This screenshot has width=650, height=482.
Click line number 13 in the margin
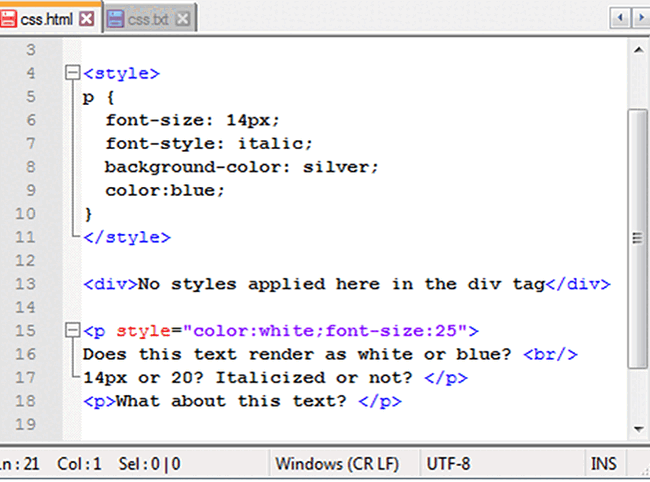click(x=26, y=283)
